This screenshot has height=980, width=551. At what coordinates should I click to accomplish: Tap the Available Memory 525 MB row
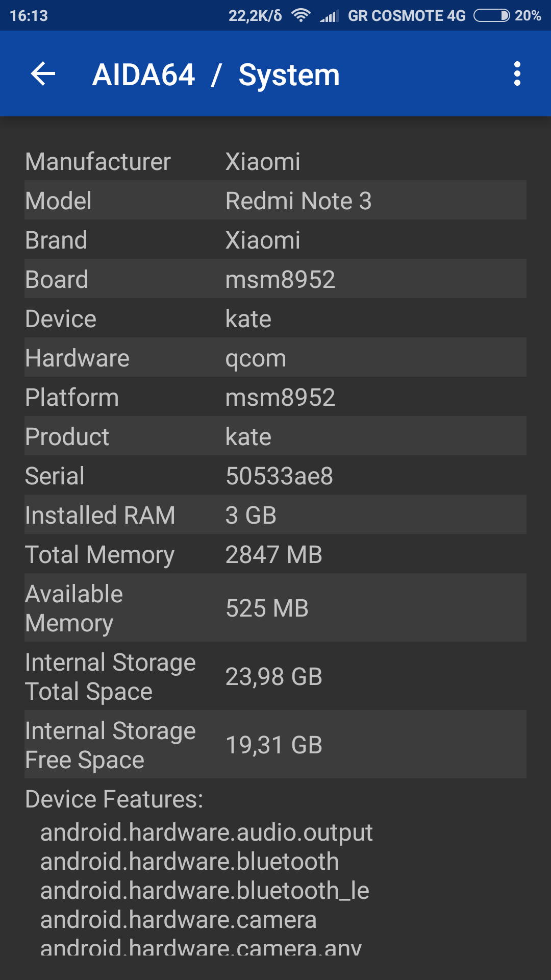(275, 608)
